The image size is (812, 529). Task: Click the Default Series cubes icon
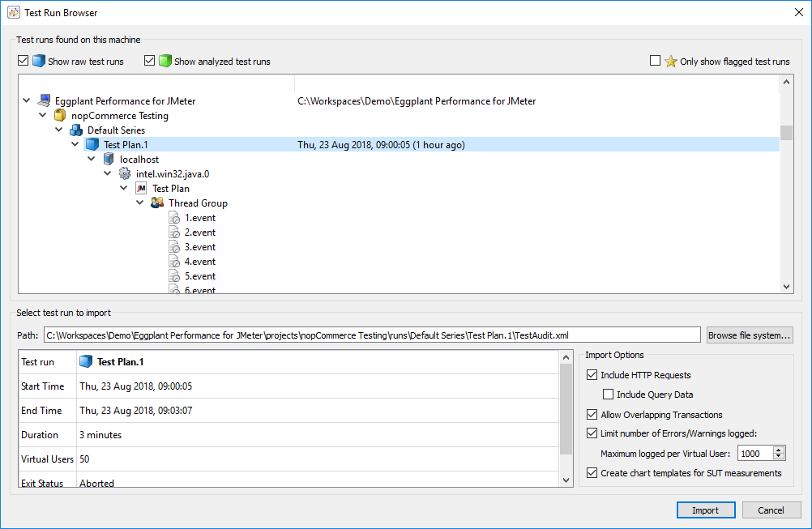tap(76, 130)
